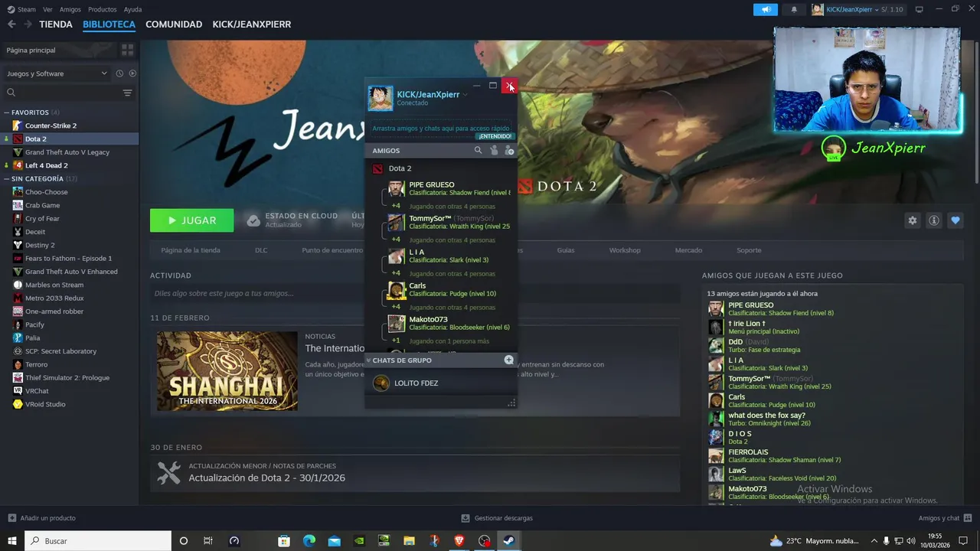Screen dimensions: 980x551
Task: Go to TIENDA tab
Action: [x=56, y=24]
